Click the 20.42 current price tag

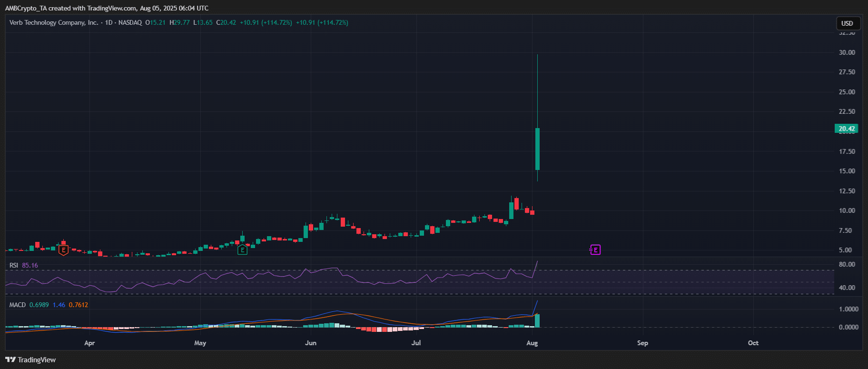coord(847,129)
